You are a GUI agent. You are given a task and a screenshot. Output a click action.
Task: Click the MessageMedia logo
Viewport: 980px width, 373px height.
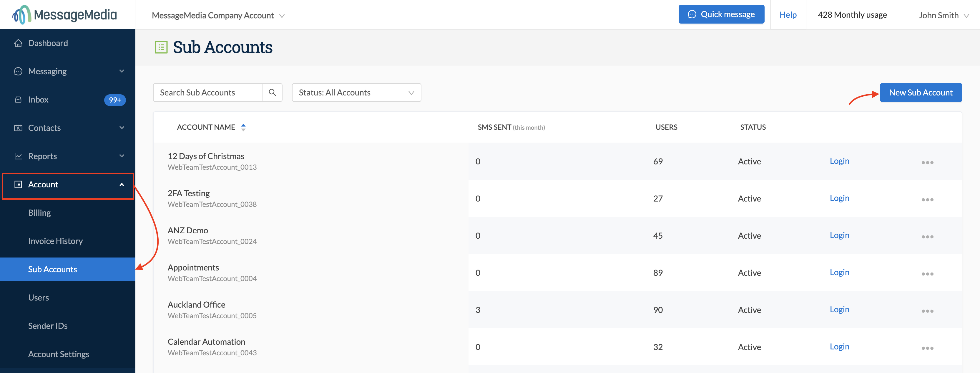64,14
